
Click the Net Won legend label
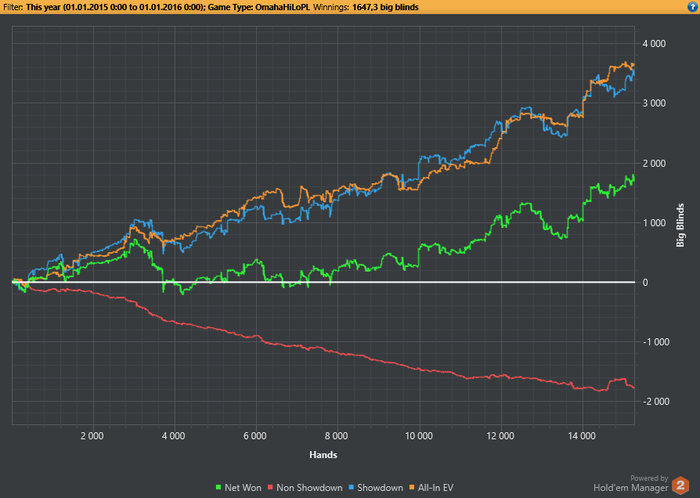[x=243, y=488]
